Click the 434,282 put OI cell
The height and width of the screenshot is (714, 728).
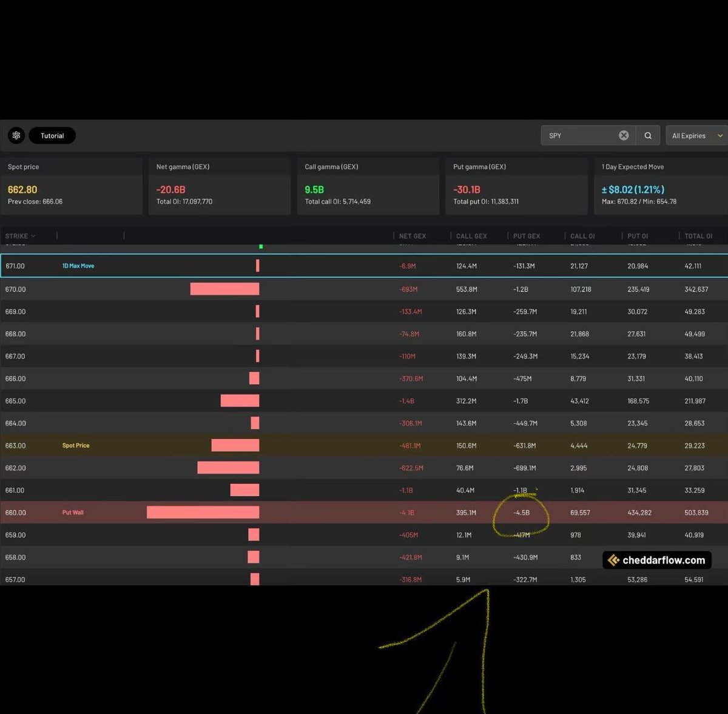(x=639, y=513)
